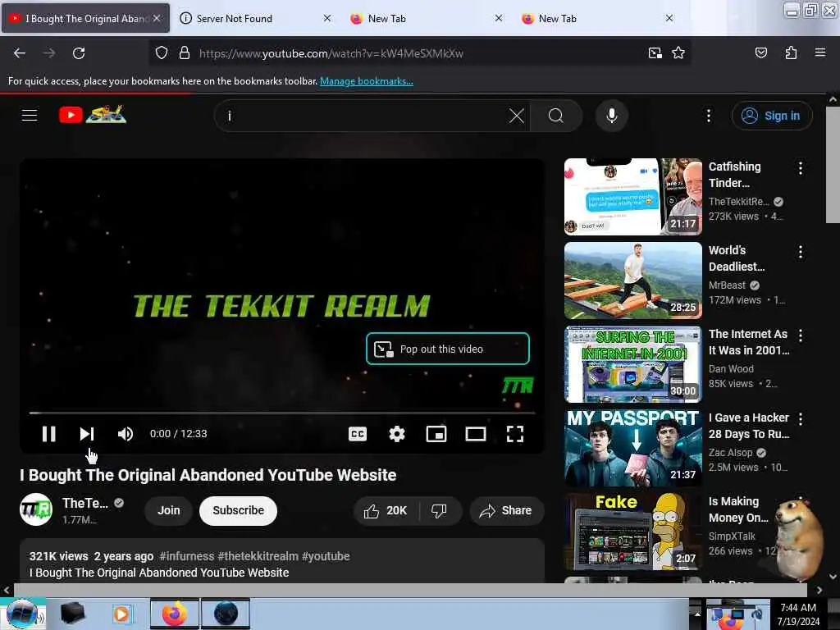Open options menu for The Internet As It Was
This screenshot has width=840, height=630.
[801, 336]
